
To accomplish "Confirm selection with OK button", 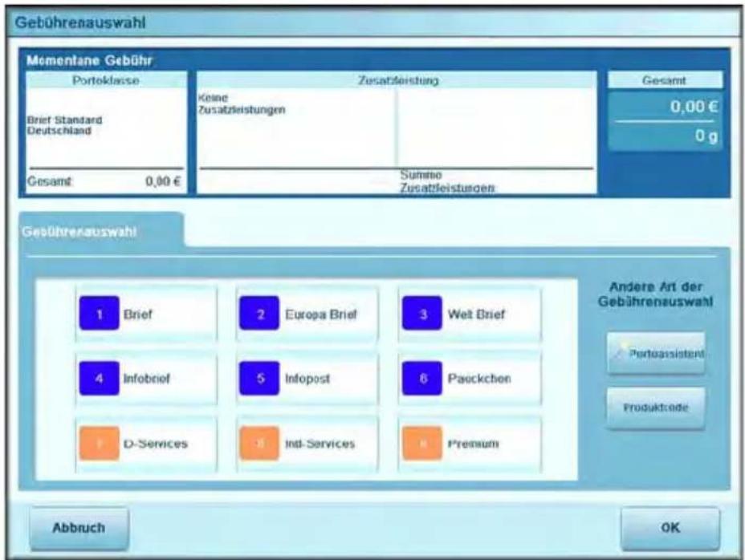I will coord(670,528).
